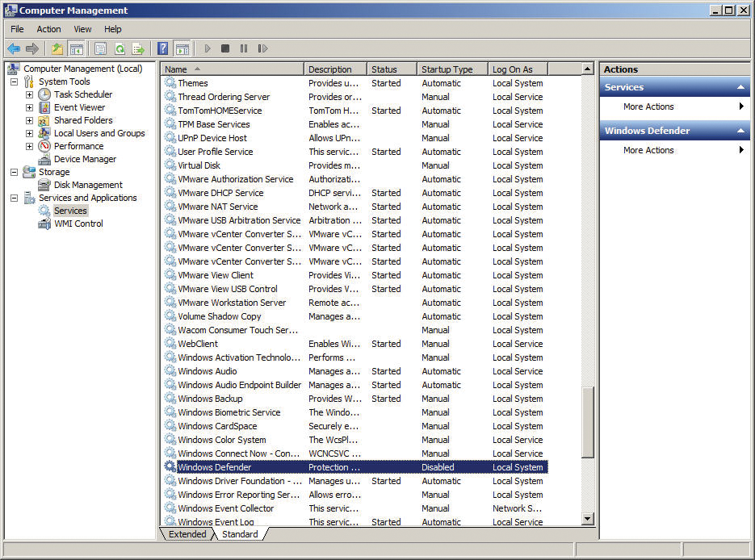The height and width of the screenshot is (560, 755).
Task: Select the Start Service toolbar icon
Action: click(x=208, y=48)
